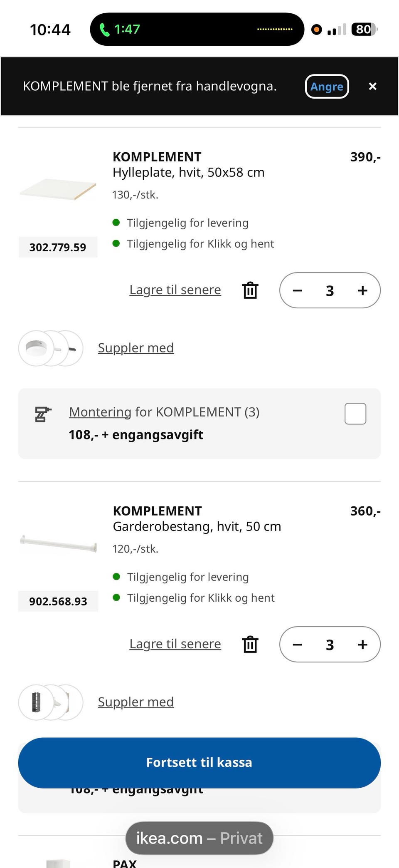399x868 pixels.
Task: Dismiss the removed-from-cart notification with X
Action: [x=372, y=86]
